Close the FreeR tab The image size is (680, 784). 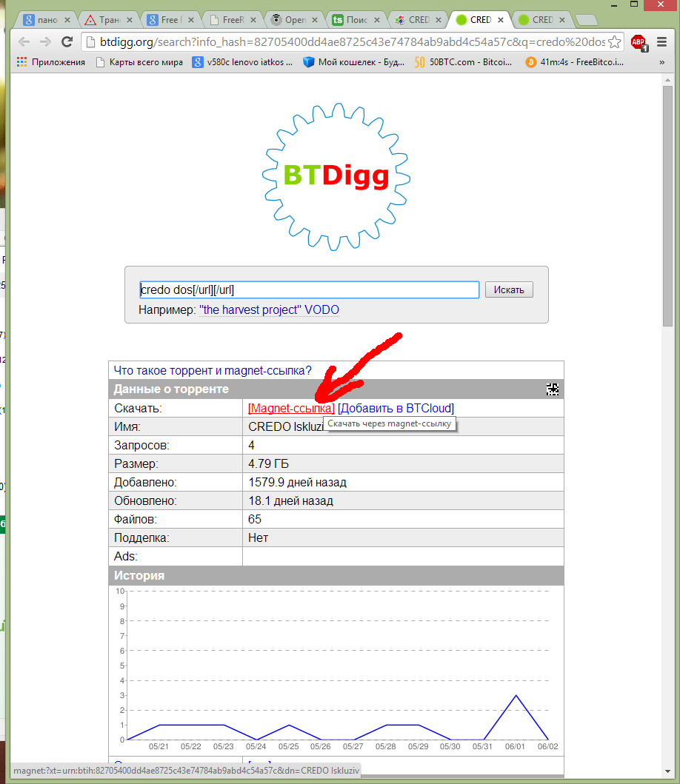253,20
